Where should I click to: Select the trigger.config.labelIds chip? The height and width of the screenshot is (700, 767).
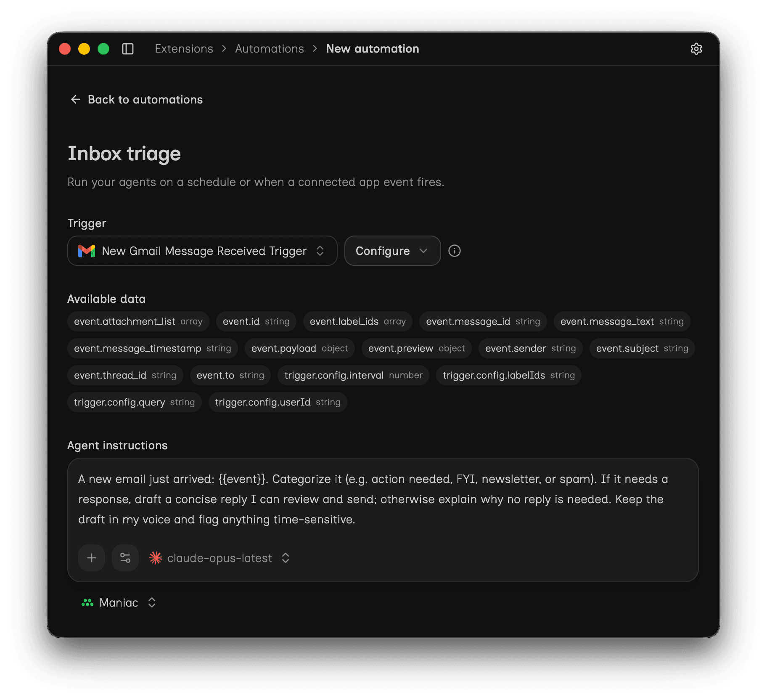509,375
